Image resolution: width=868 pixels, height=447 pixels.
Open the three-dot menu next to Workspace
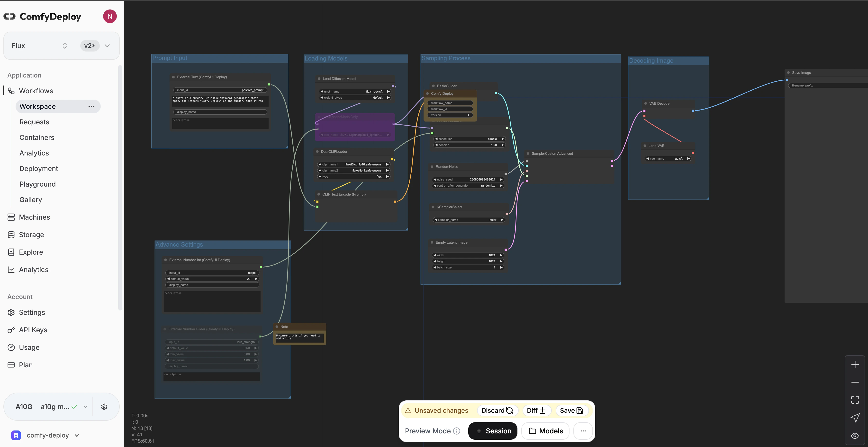pos(91,106)
